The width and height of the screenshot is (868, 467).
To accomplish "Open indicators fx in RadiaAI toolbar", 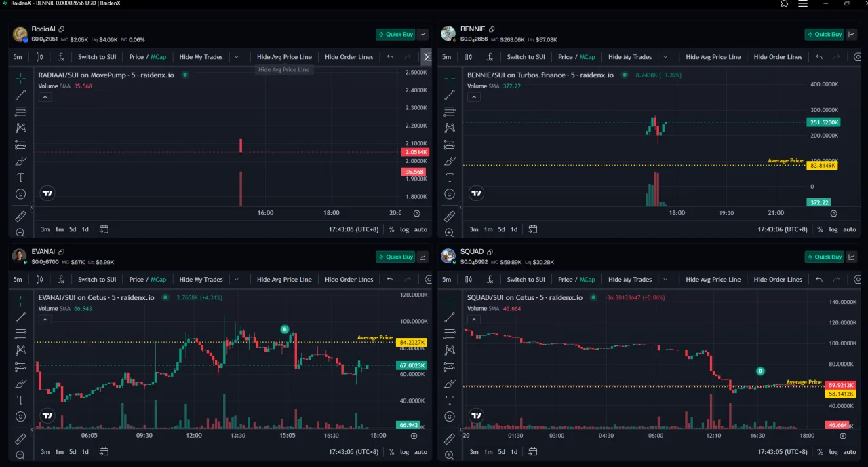I will pos(61,57).
